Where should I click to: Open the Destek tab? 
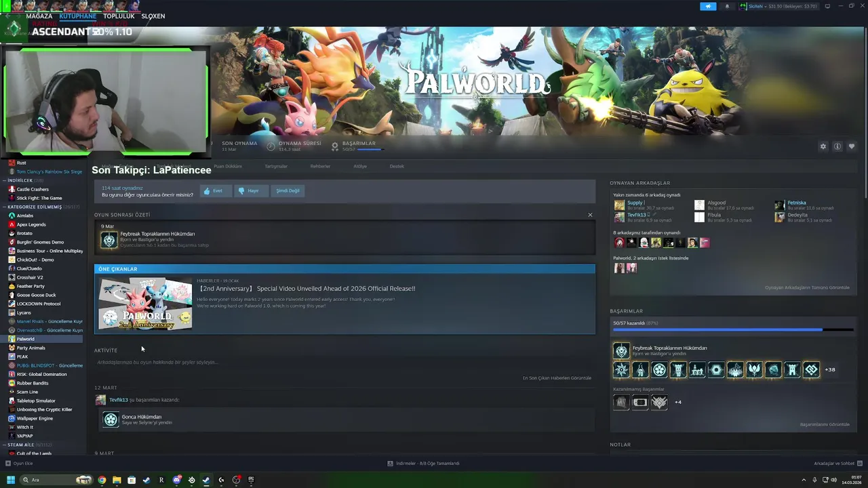coord(397,166)
